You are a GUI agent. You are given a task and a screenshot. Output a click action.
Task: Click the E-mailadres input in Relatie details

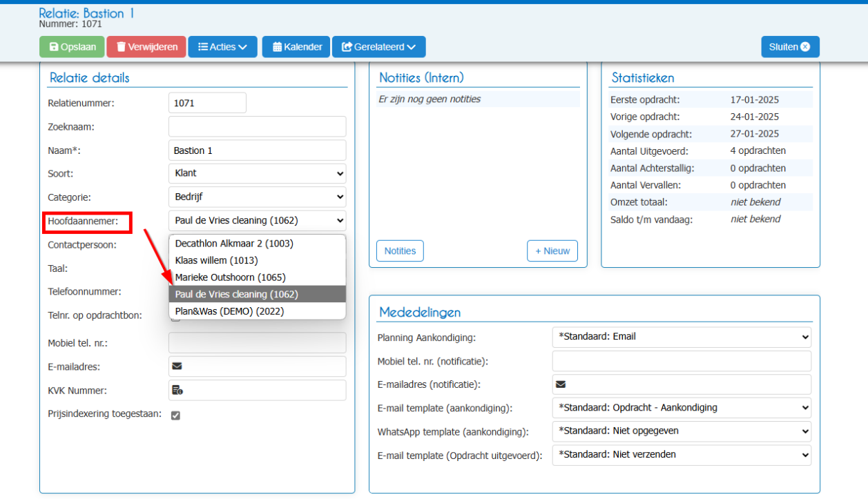[x=258, y=366]
